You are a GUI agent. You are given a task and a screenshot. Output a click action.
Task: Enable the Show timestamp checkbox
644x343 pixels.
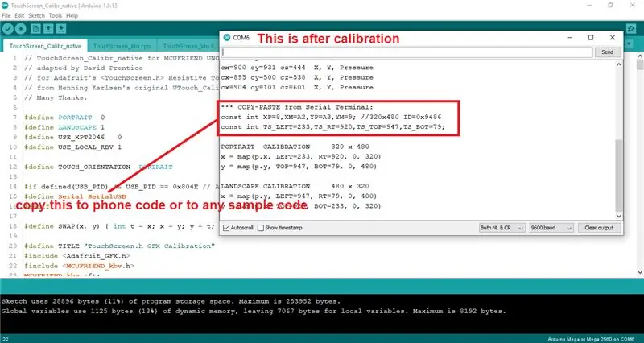[x=260, y=228]
